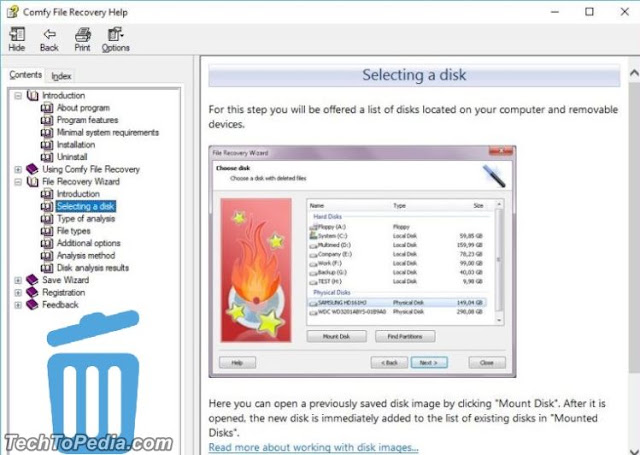This screenshot has height=455, width=640.
Task: Click the page icon next to Selecting a disk
Action: (47, 206)
